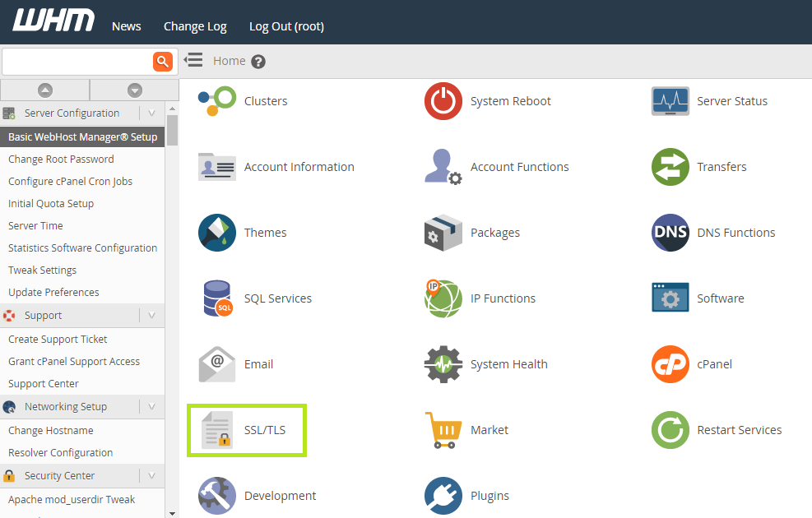Screen dimensions: 812x518
Task: Click the sidebar scrollbar up arrow
Action: (x=173, y=109)
